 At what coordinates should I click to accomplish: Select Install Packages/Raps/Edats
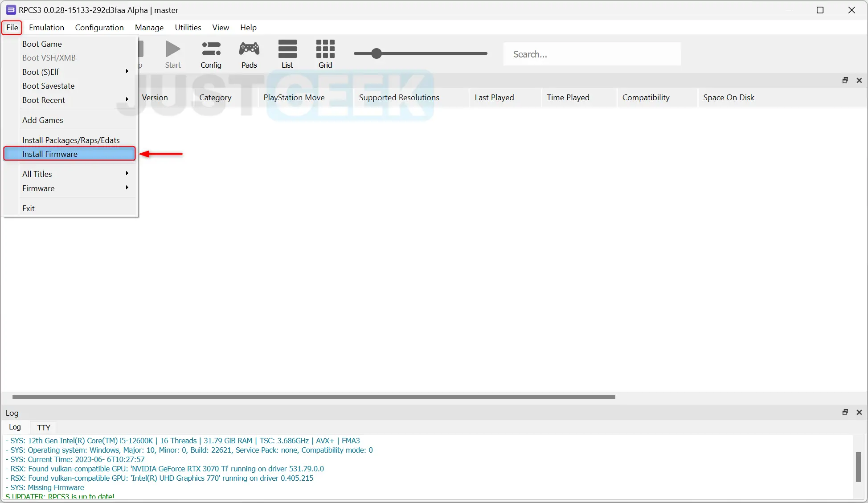coord(70,140)
